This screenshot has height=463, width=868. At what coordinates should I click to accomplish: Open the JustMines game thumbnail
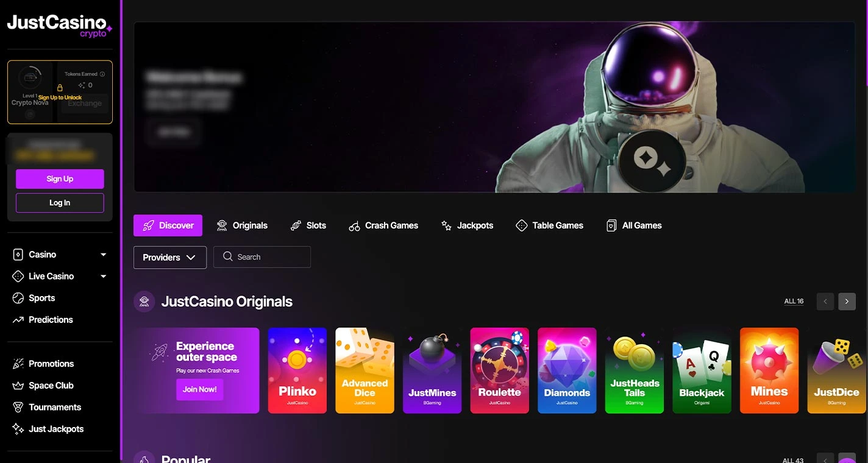tap(432, 370)
